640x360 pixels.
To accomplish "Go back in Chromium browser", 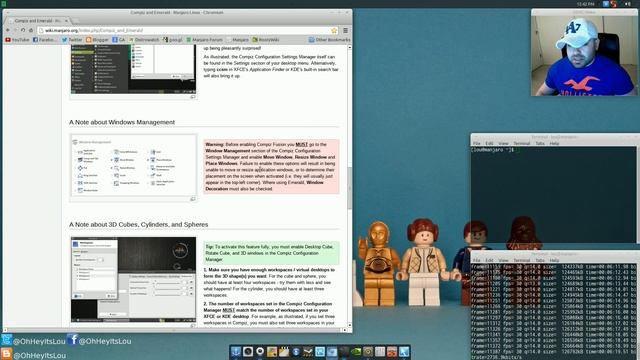I will (7, 30).
